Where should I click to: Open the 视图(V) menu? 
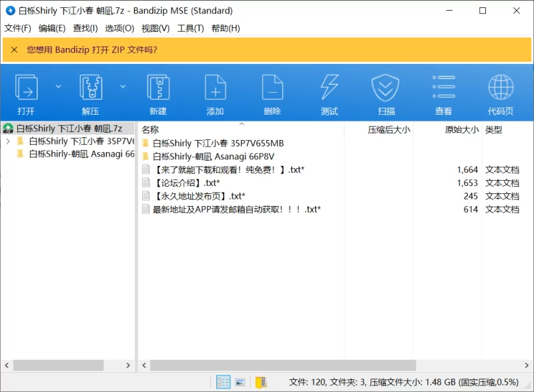pos(156,28)
